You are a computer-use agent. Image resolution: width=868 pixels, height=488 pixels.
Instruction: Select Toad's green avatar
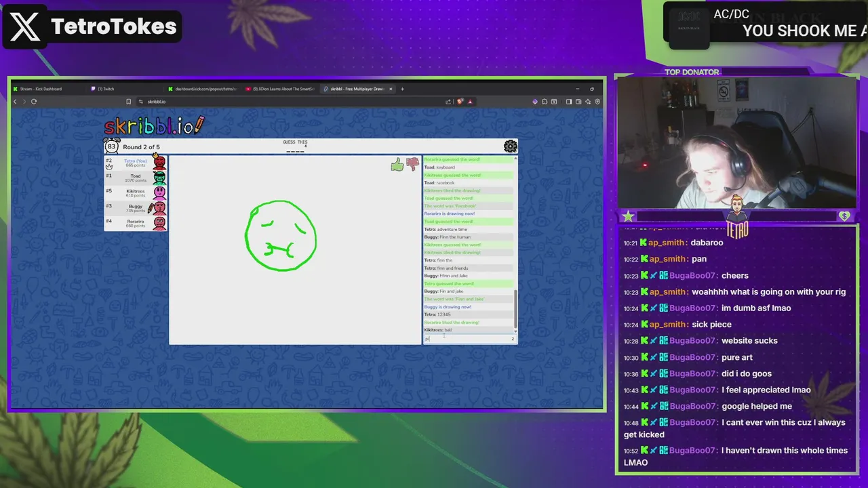point(159,178)
